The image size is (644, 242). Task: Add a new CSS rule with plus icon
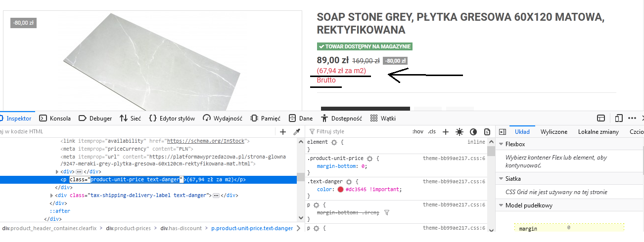(446, 132)
